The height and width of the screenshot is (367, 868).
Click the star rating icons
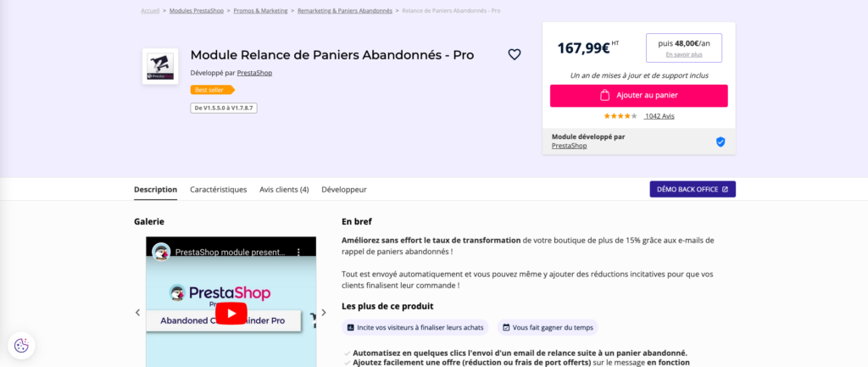(x=620, y=116)
